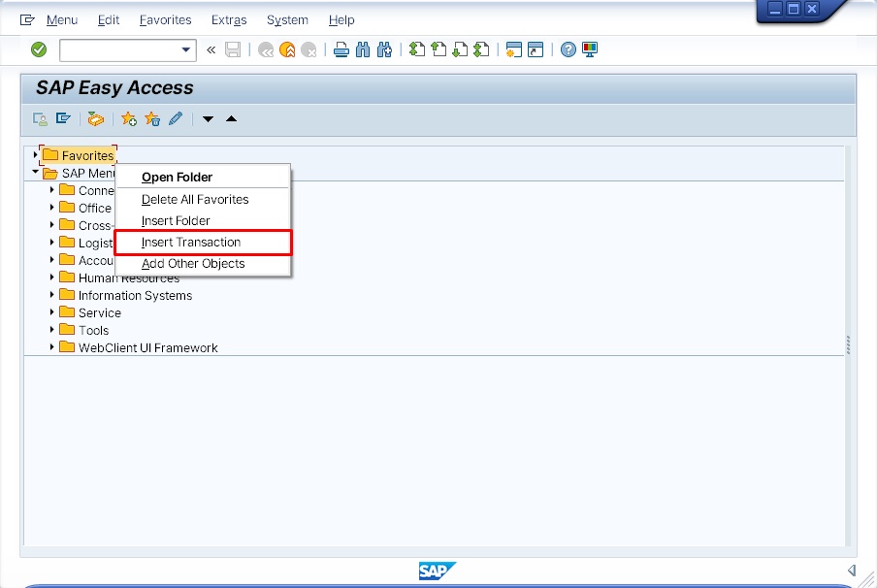Expand the Information Systems folder arrow

51,295
